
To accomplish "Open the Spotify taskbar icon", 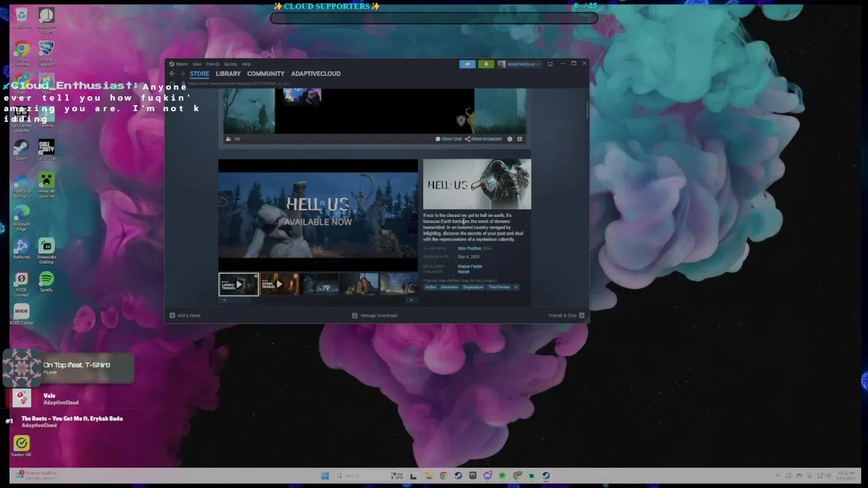I will pos(502,475).
